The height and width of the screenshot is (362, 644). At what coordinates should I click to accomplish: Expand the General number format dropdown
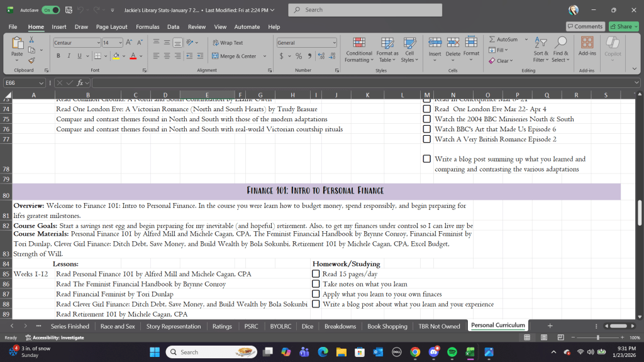click(334, 43)
